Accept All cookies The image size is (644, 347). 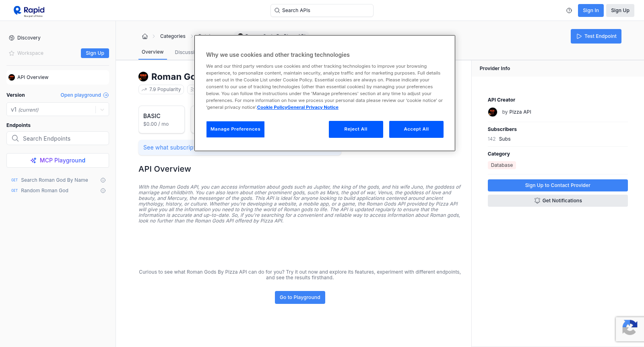click(x=416, y=129)
